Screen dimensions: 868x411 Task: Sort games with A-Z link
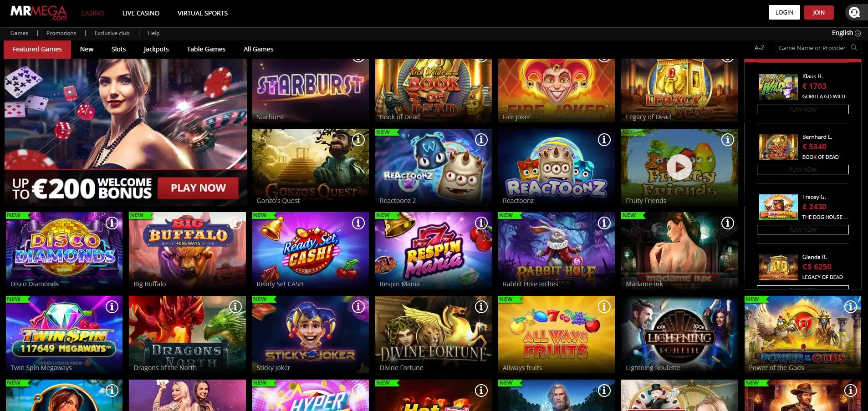point(759,48)
